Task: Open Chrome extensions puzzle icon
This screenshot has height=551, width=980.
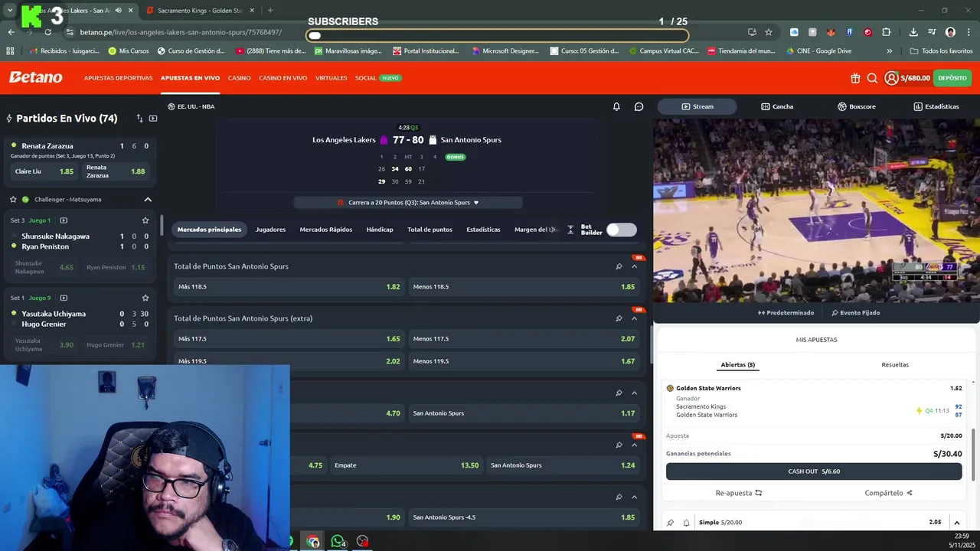Action: pos(886,32)
